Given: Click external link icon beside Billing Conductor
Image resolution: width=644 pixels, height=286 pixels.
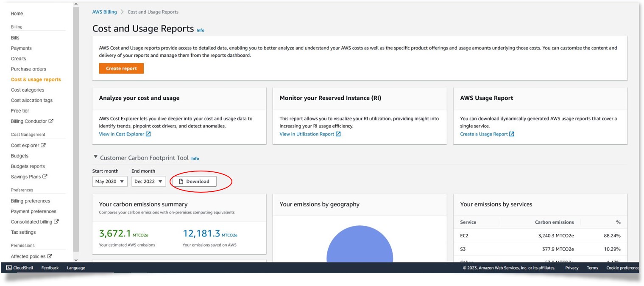Looking at the screenshot, I should point(51,121).
